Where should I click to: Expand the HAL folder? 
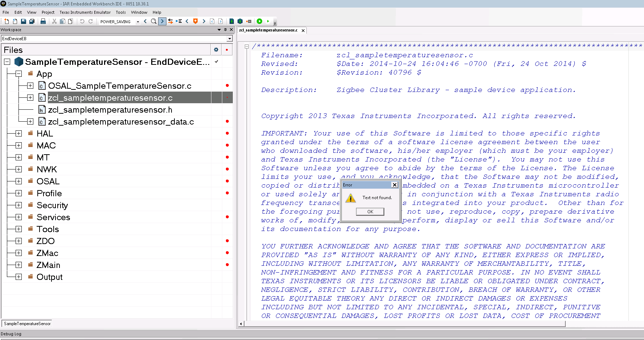pyautogui.click(x=18, y=134)
